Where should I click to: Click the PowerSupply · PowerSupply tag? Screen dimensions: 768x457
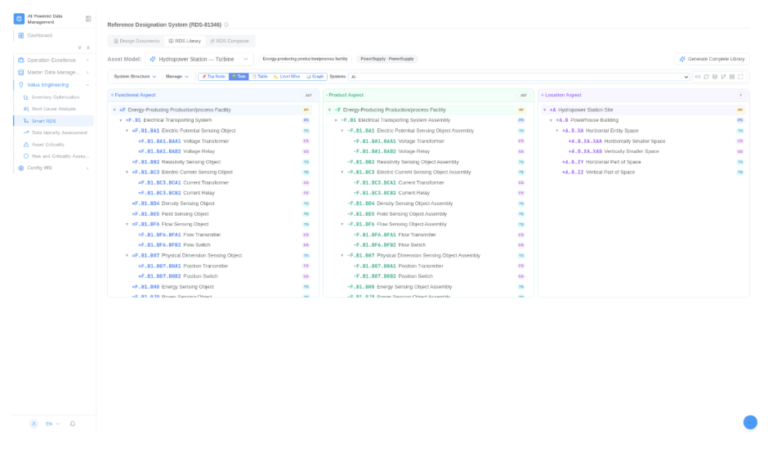point(387,59)
